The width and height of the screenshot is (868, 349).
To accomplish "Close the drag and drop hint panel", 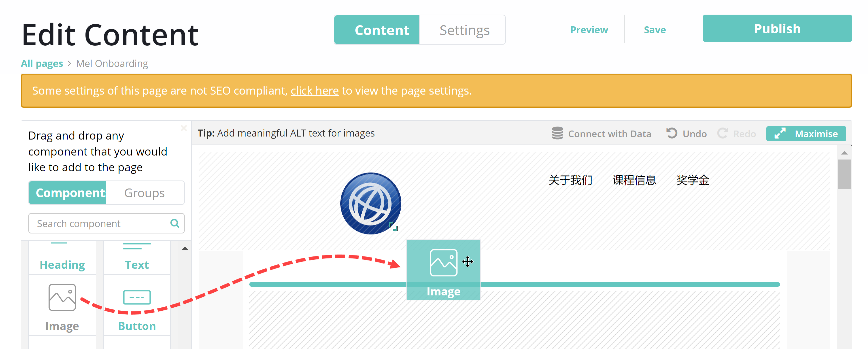I will point(184,128).
